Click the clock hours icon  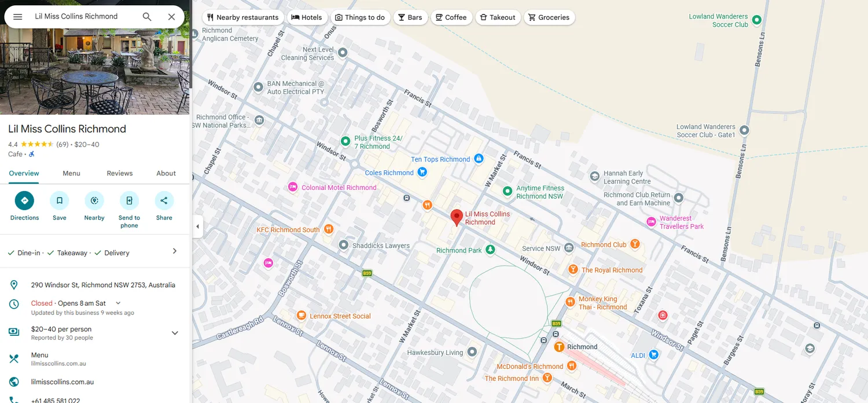(x=14, y=304)
